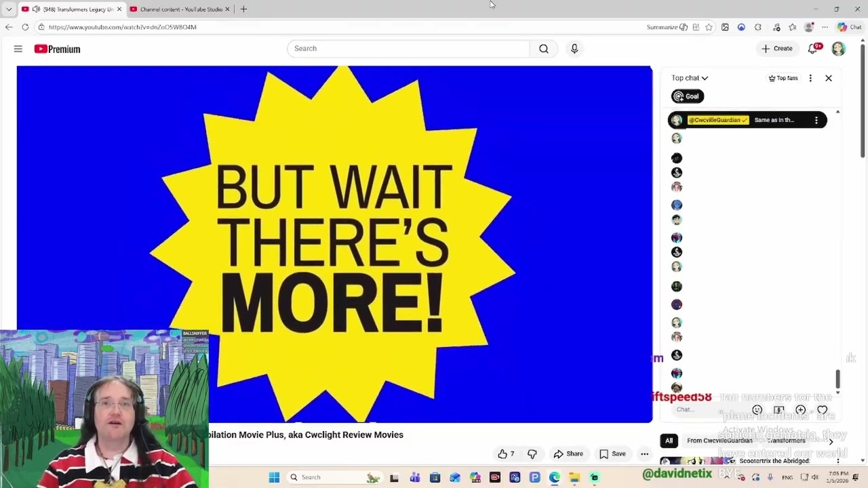Switch to Channel content YouTube Studio tab
The width and height of the screenshot is (868, 488).
pyautogui.click(x=180, y=9)
